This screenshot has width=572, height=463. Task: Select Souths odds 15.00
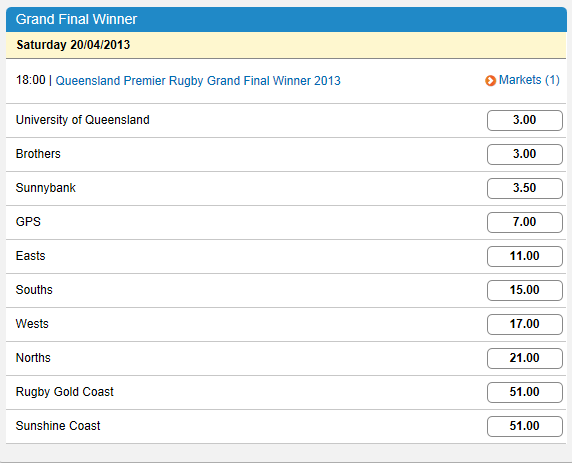(525, 290)
